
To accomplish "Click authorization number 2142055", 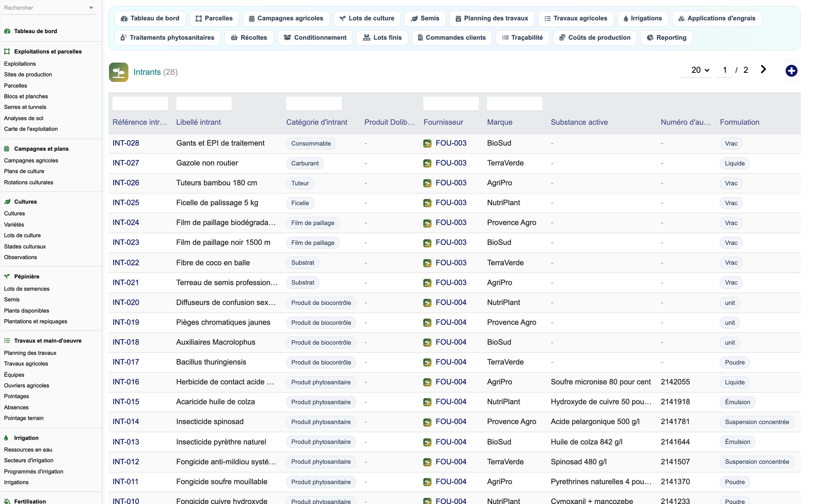I will click(676, 382).
